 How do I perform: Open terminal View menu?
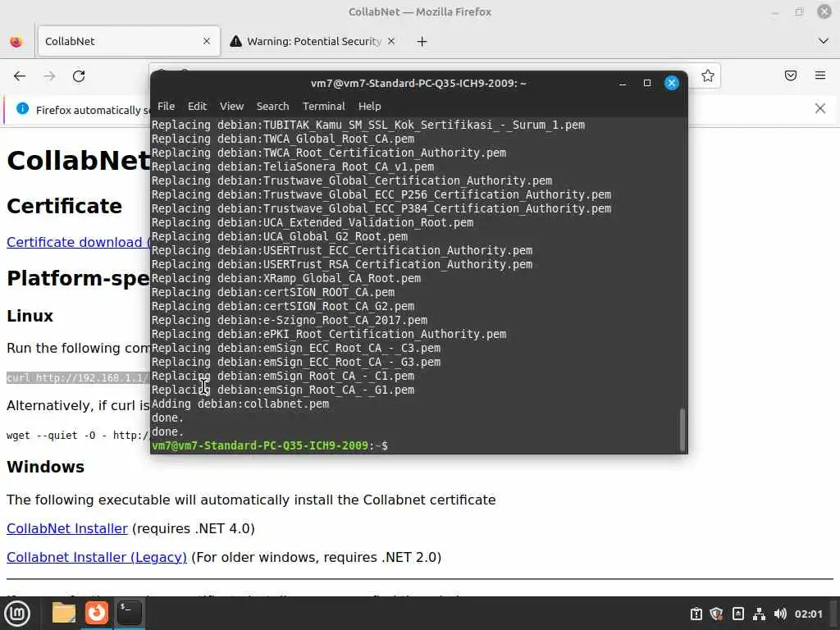tap(231, 106)
